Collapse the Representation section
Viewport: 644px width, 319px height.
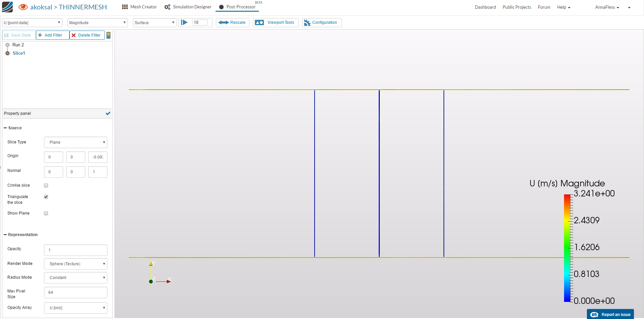[20, 235]
